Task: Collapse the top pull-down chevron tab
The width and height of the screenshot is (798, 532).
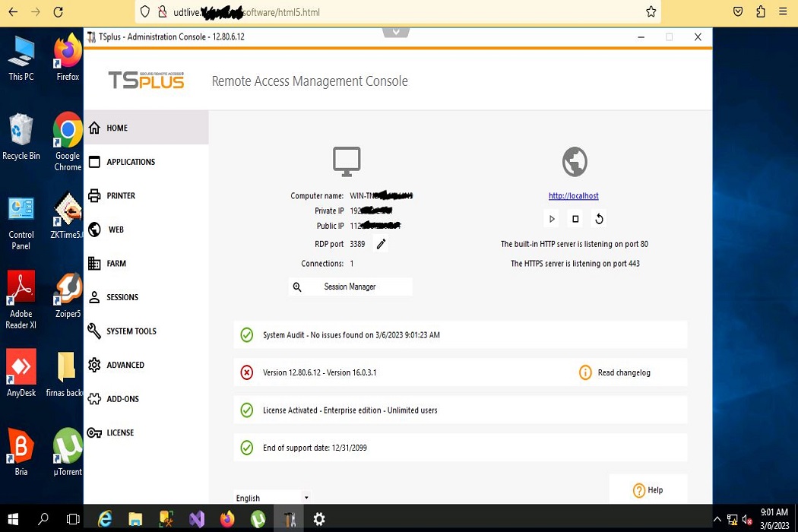Action: coord(396,32)
